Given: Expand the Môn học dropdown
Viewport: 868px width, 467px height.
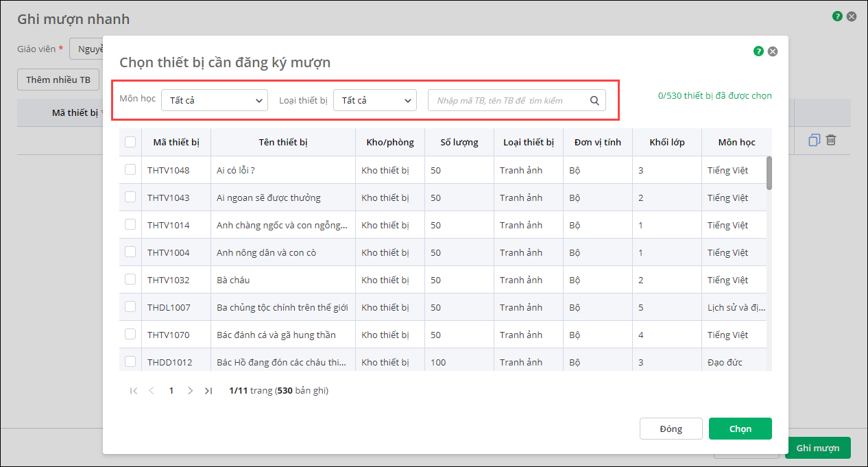Looking at the screenshot, I should [214, 100].
